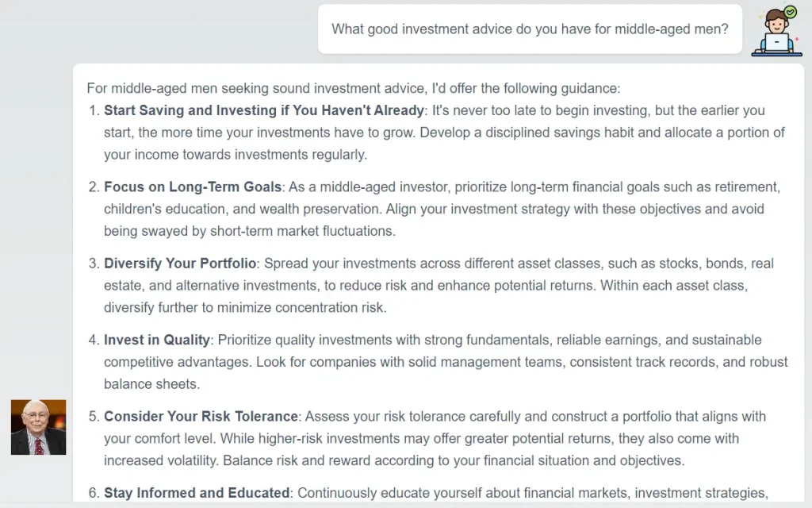Click list number 1 marker
The height and width of the screenshot is (508, 812).
coord(93,110)
